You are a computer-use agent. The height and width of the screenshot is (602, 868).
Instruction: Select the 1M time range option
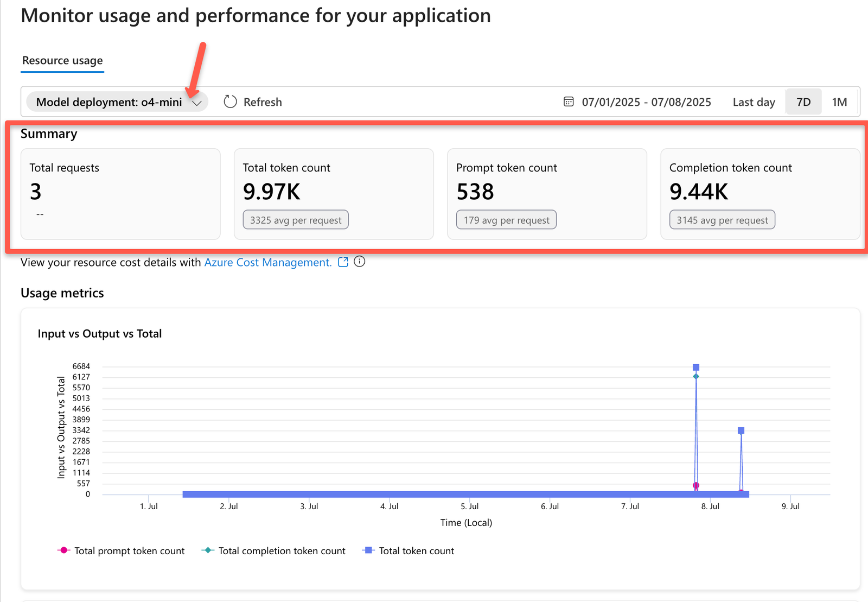click(x=840, y=102)
